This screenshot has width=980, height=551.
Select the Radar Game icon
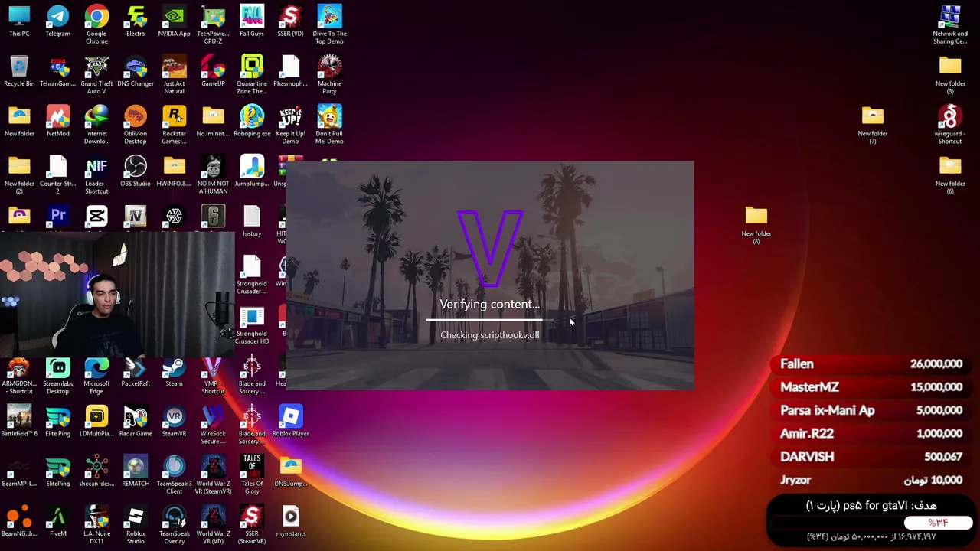[x=136, y=421]
